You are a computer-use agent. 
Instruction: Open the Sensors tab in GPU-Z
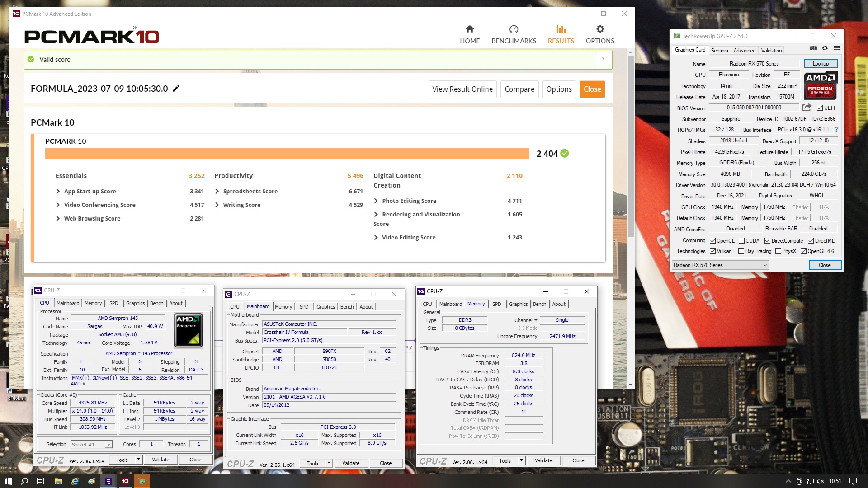[719, 51]
